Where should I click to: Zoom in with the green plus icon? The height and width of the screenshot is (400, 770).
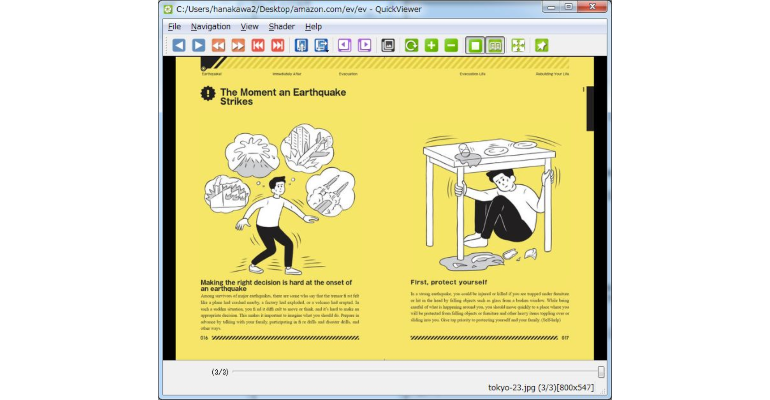pyautogui.click(x=431, y=46)
